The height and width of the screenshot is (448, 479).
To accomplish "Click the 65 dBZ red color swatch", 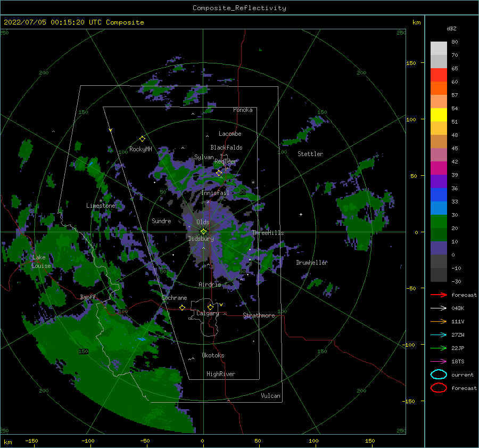I will [x=439, y=75].
